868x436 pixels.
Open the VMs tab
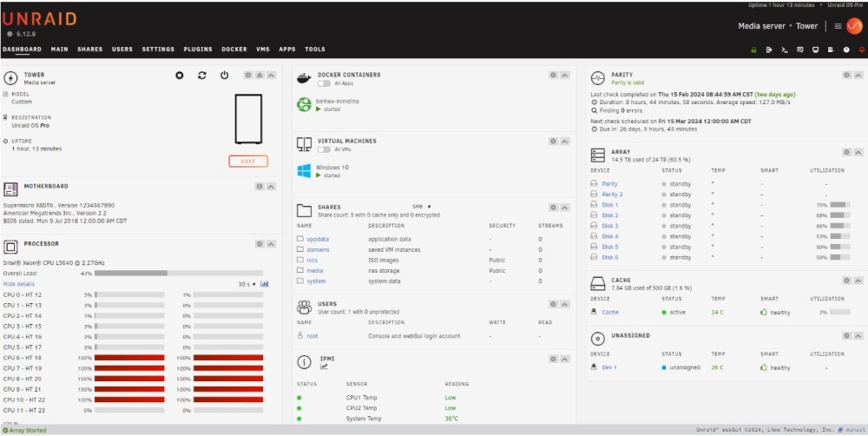263,50
